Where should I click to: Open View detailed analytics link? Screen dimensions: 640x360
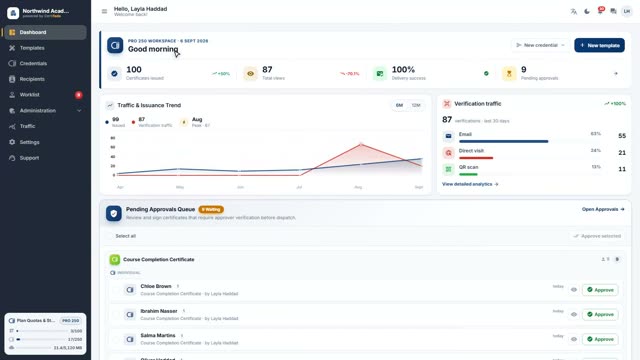pyautogui.click(x=470, y=184)
